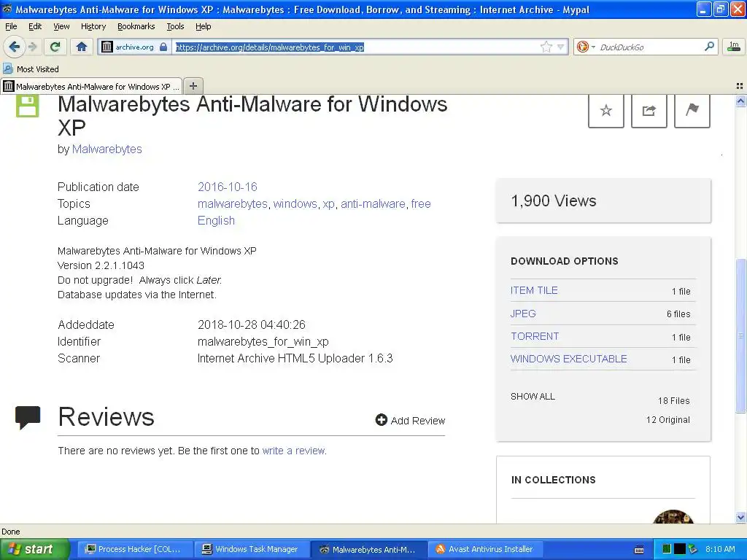Image resolution: width=747 pixels, height=560 pixels.
Task: Select the 1,900 Views text
Action: [x=553, y=201]
